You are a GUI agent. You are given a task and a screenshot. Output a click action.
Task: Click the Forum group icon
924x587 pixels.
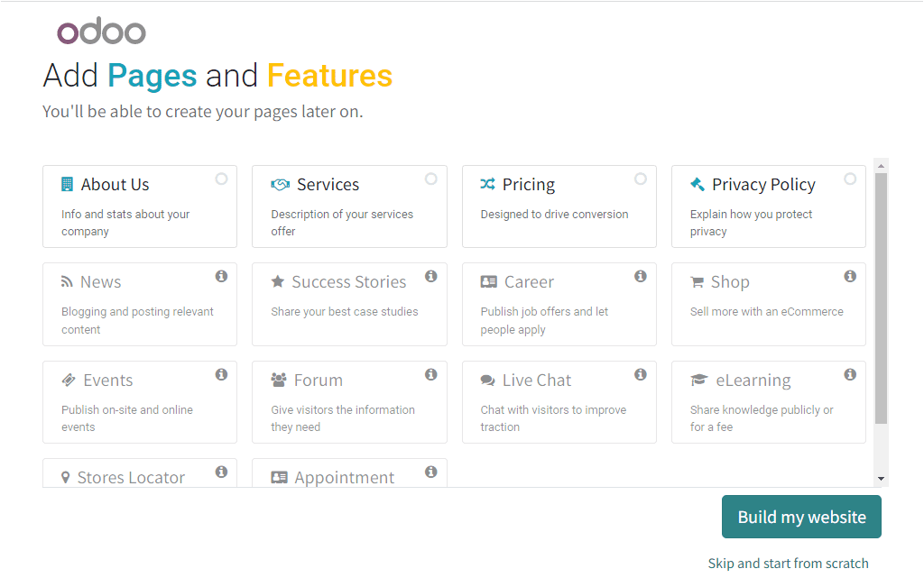click(277, 380)
